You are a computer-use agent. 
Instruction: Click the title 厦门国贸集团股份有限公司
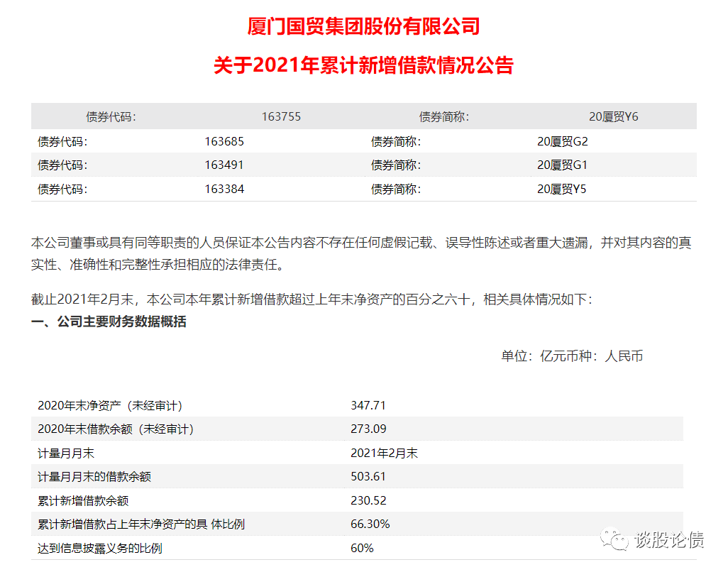(x=363, y=26)
